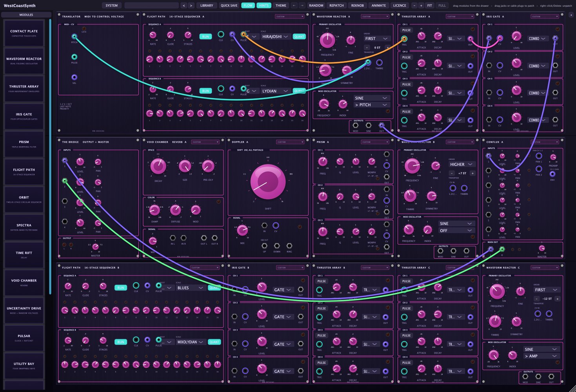
Task: Open the SYSTEM menu
Action: (112, 5)
